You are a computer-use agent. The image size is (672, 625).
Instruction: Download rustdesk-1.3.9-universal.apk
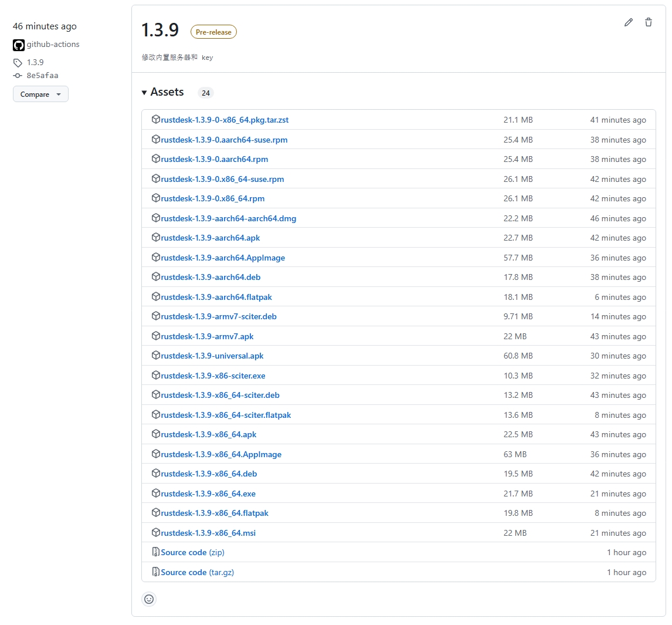(212, 356)
